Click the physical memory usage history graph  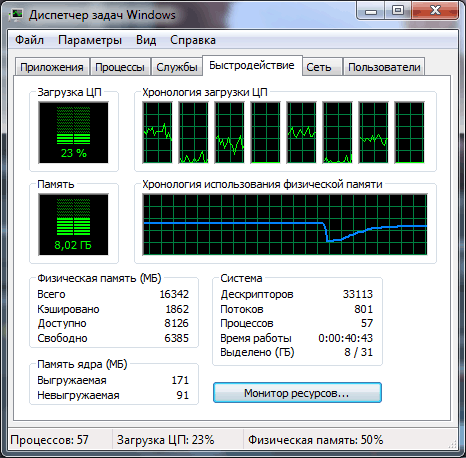285,225
